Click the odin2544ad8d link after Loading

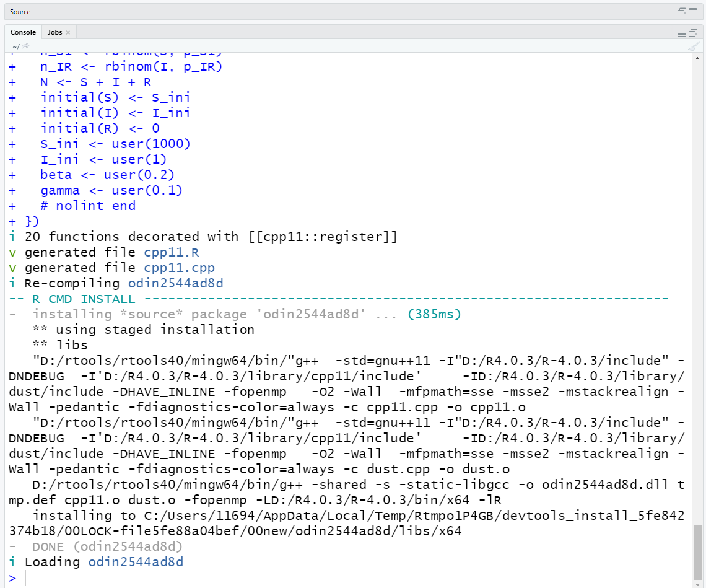[135, 562]
